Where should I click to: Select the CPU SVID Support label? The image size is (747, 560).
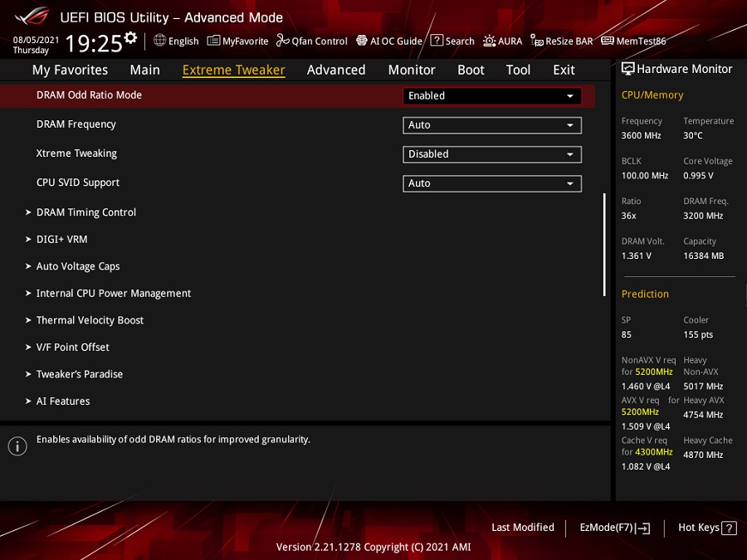coord(78,183)
